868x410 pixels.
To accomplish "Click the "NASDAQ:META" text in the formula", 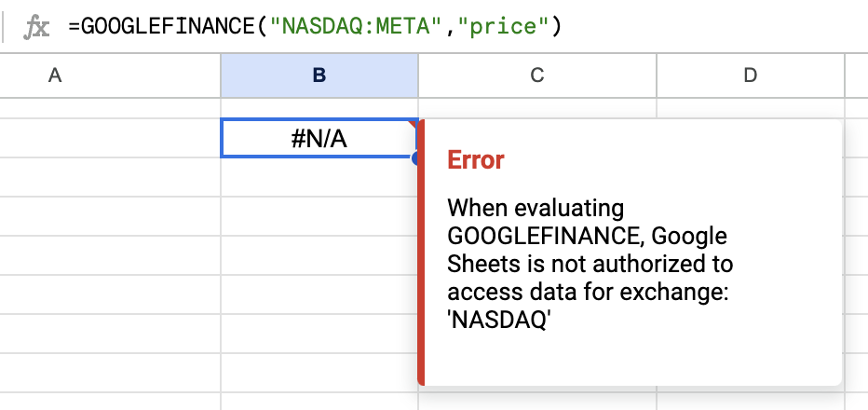I will click(x=355, y=27).
